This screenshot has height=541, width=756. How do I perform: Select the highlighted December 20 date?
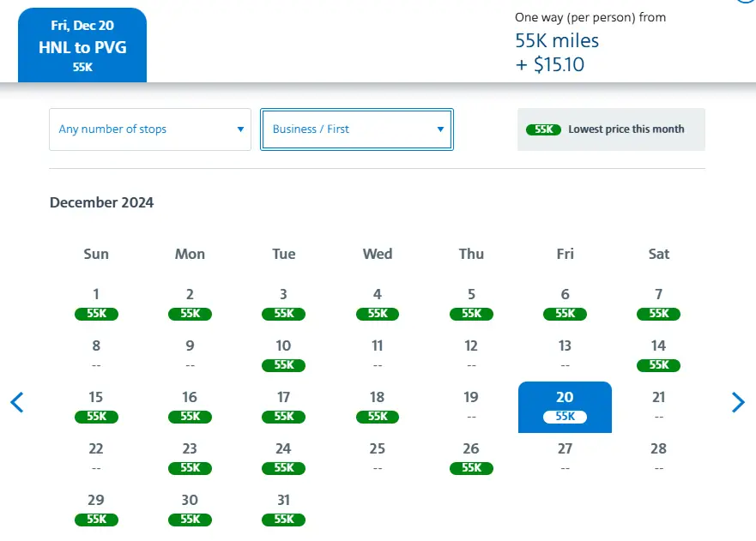(x=565, y=406)
